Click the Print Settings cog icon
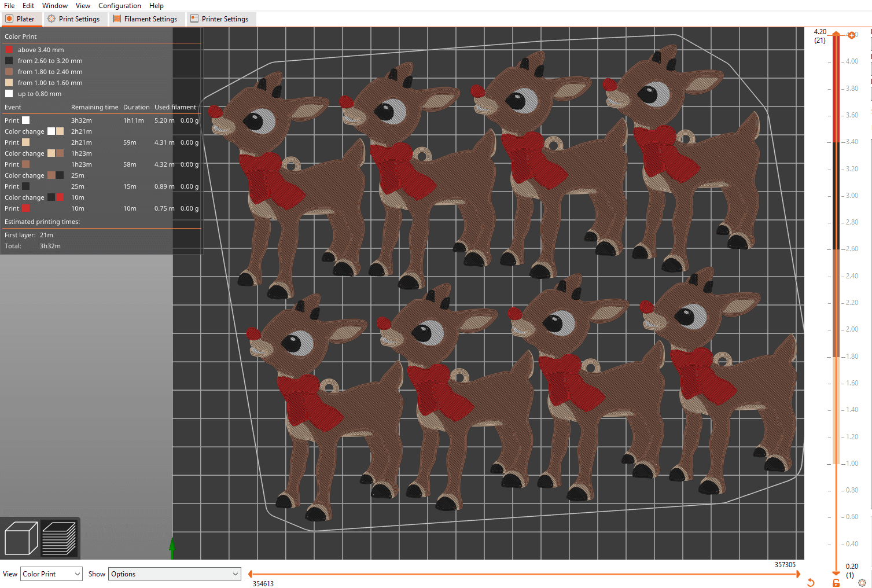 click(x=51, y=19)
